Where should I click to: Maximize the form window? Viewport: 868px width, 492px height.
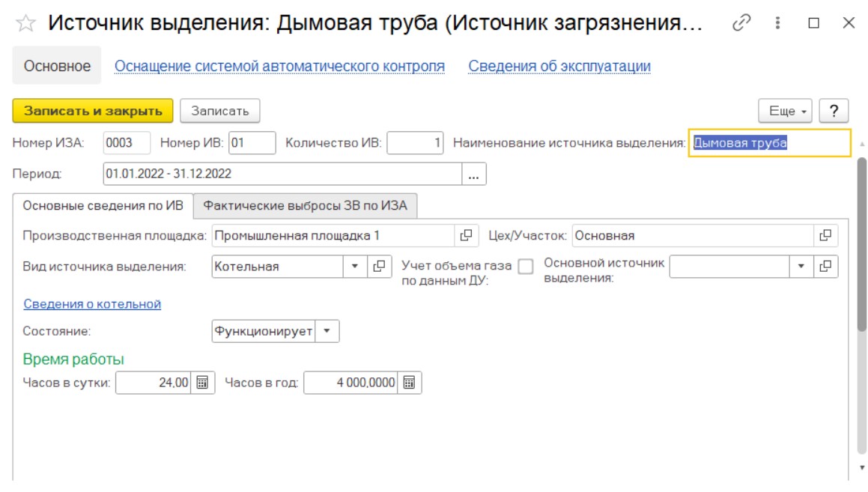tap(814, 22)
